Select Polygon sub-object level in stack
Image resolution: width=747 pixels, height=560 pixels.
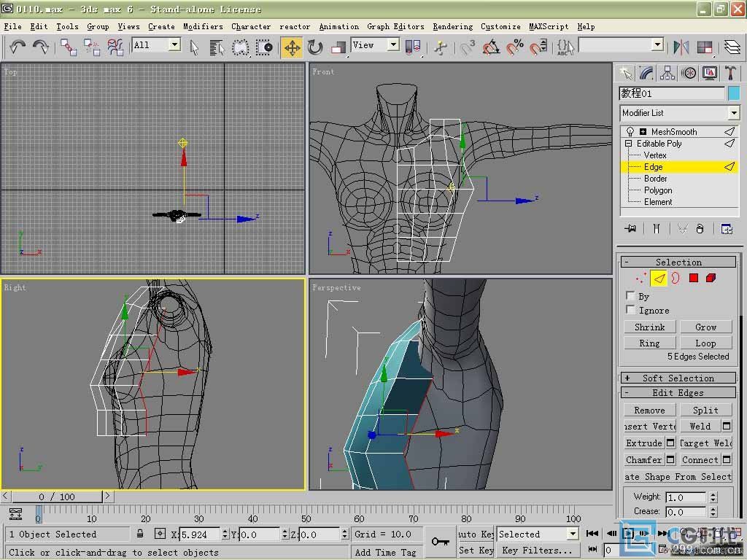point(658,190)
